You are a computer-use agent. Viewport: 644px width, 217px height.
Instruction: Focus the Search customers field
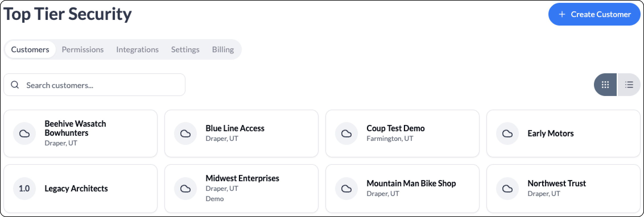[x=94, y=85]
